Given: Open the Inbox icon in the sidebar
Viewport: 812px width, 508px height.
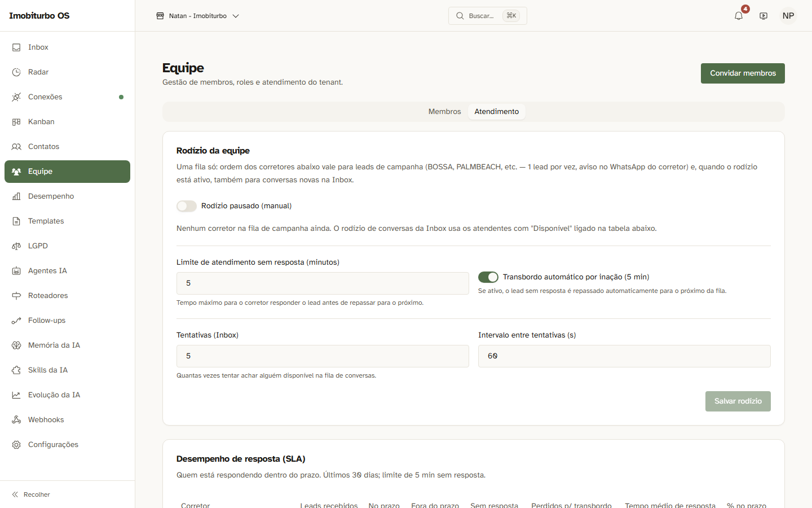Looking at the screenshot, I should 16,47.
